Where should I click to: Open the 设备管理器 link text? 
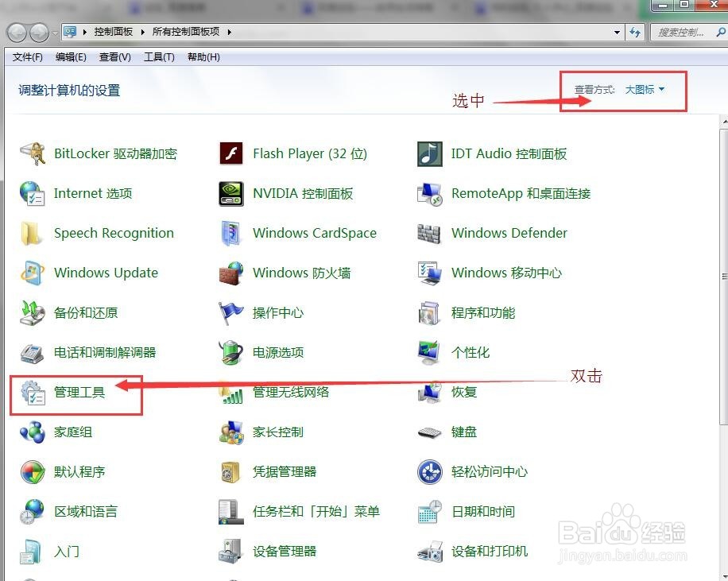point(285,552)
